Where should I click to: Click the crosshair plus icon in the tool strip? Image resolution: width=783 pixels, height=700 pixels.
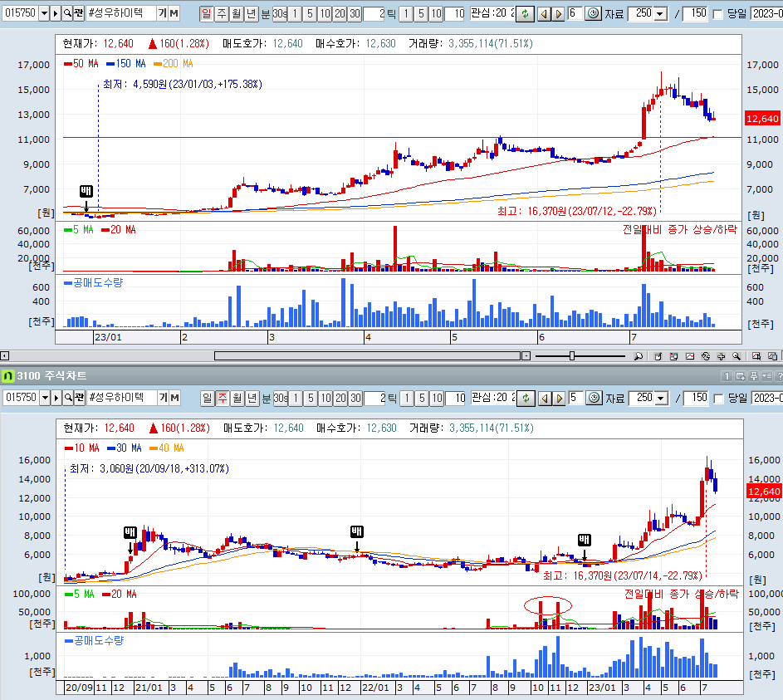point(721,356)
